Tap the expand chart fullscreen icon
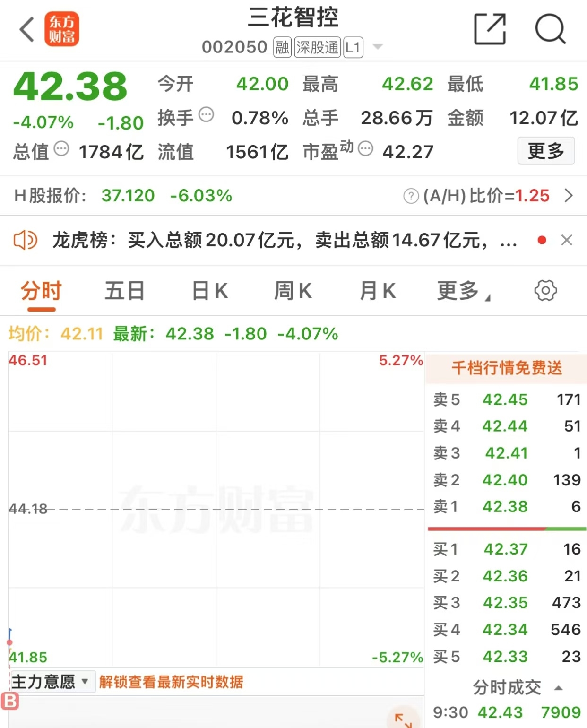Image resolution: width=587 pixels, height=728 pixels. (x=403, y=720)
